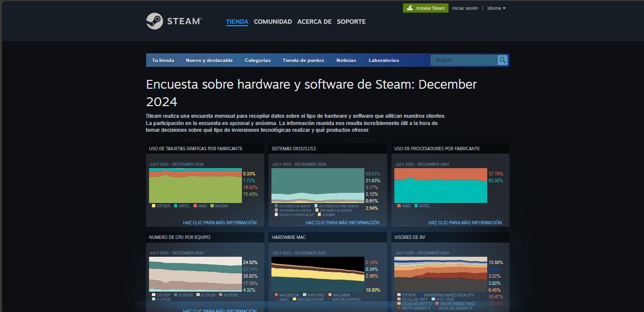Viewport: 644px width, 312px height.
Task: Click the DX11GPU & VISTA+ legend label
Action: pos(296,210)
